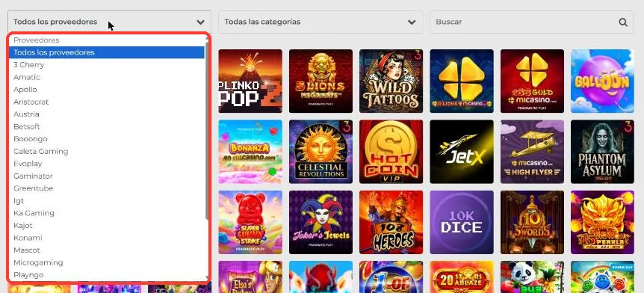644x293 pixels.
Task: Select Igt from provider list
Action: coord(106,200)
